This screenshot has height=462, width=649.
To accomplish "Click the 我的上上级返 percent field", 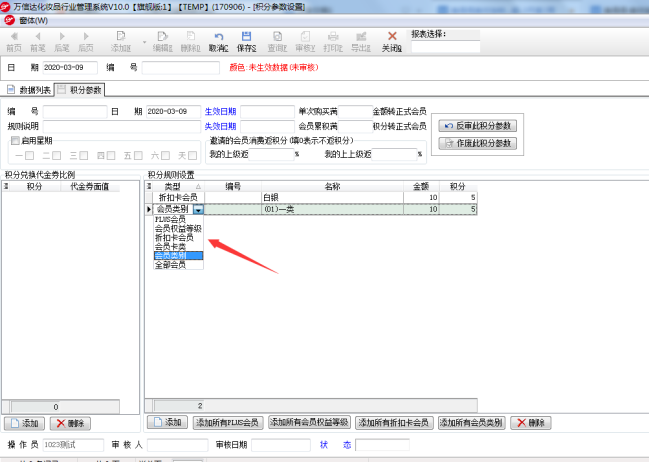I will click(x=394, y=154).
